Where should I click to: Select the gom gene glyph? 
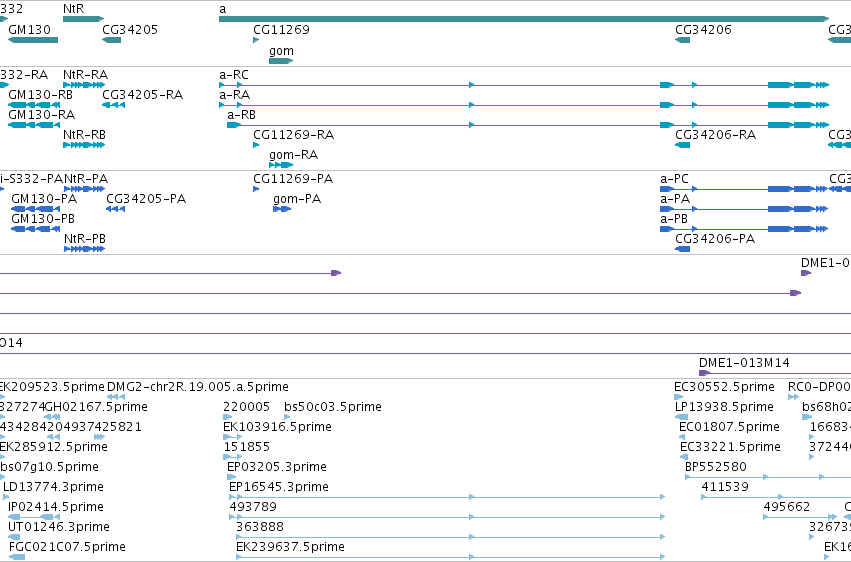281,61
